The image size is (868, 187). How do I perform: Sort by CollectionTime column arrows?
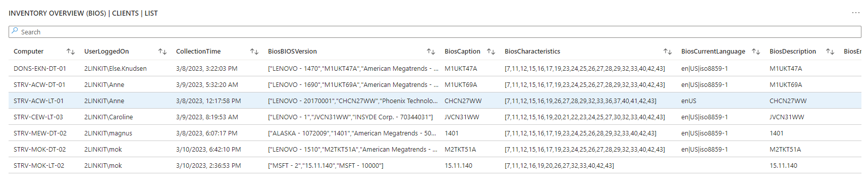tap(254, 52)
